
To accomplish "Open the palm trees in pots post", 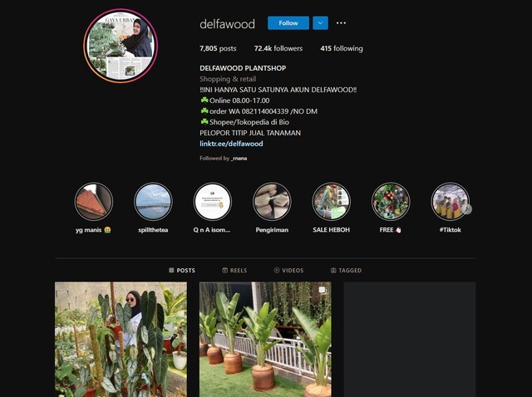I will click(265, 340).
